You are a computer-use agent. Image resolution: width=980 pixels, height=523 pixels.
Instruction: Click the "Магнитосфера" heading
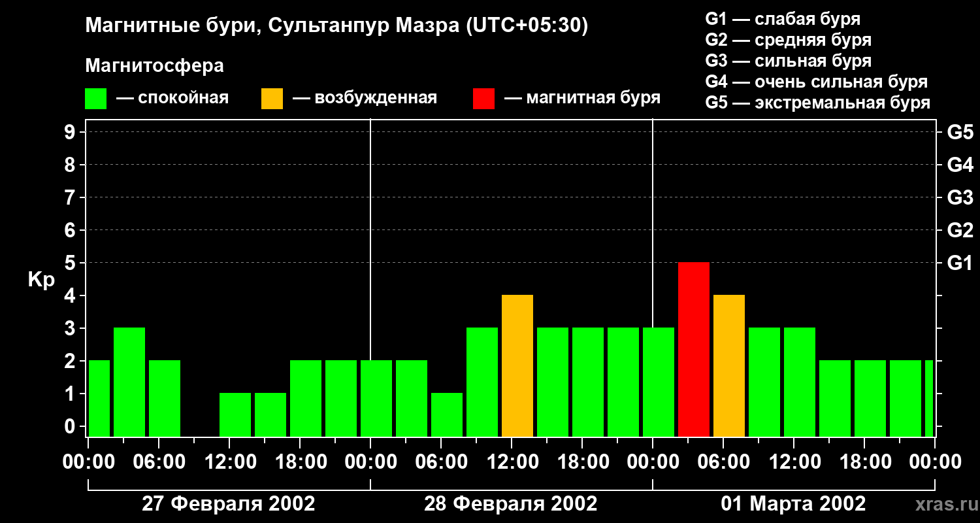point(154,66)
